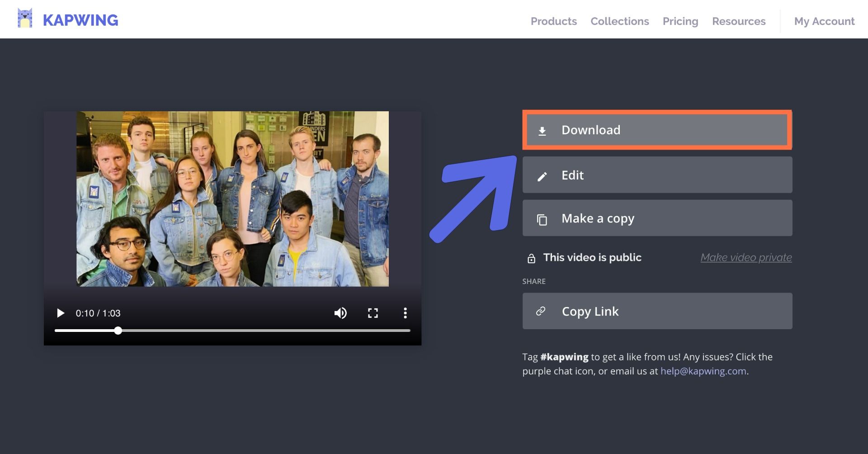Viewport: 868px width, 454px height.
Task: Click the padlock icon beside video public status
Action: click(531, 258)
